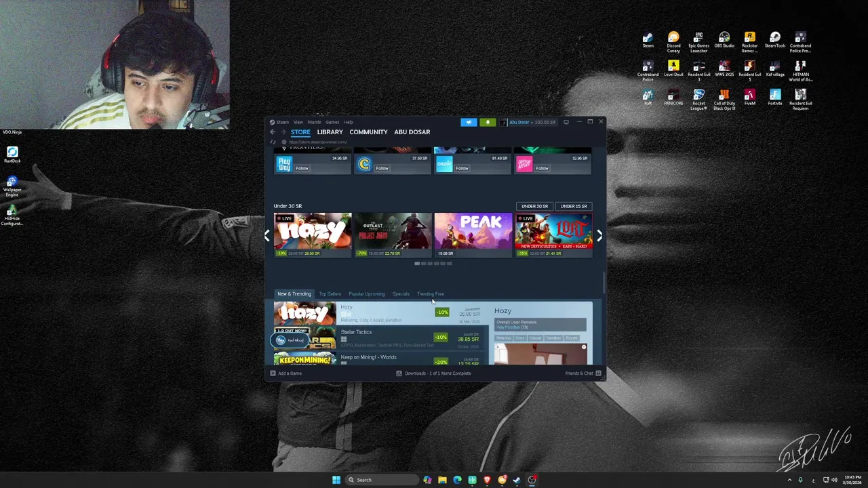Click the Windows Start button
The height and width of the screenshot is (488, 868).
pyautogui.click(x=336, y=480)
